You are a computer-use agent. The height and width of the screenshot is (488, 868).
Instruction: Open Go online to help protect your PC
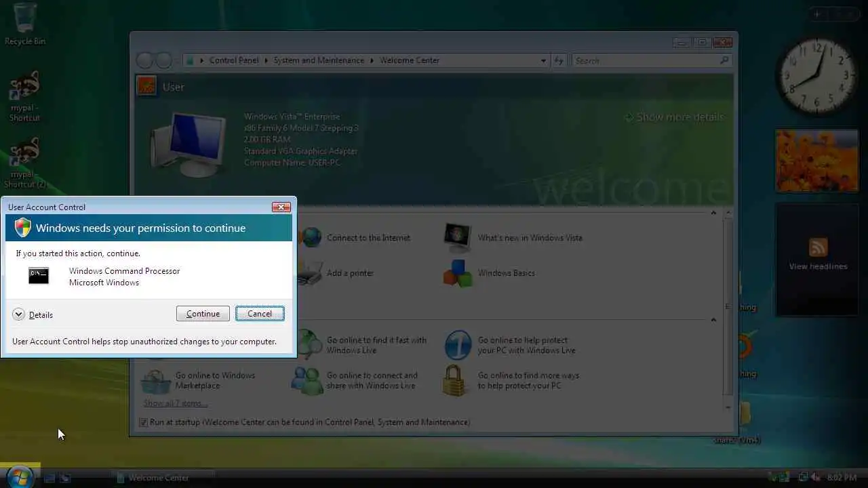[x=511, y=345]
